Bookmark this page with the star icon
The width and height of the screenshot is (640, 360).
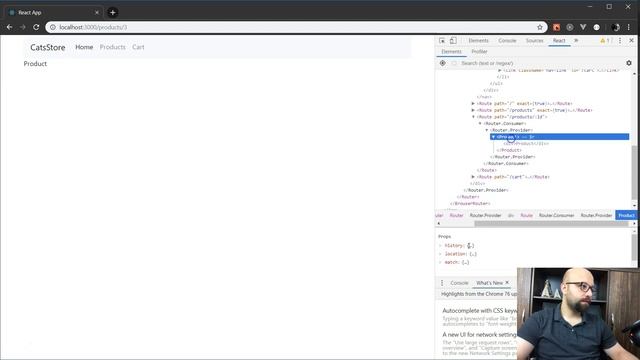tap(540, 27)
